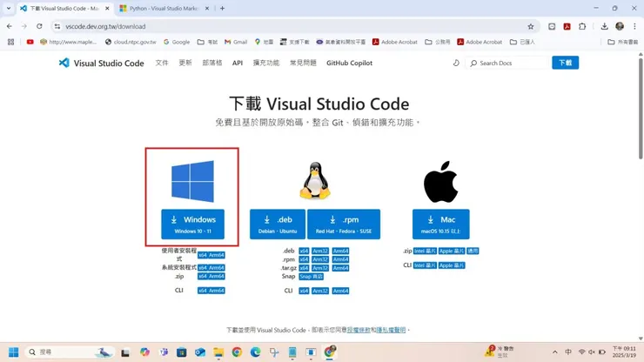Click the address bar URL
Screen dimensions: 644x362
pyautogui.click(x=105, y=26)
